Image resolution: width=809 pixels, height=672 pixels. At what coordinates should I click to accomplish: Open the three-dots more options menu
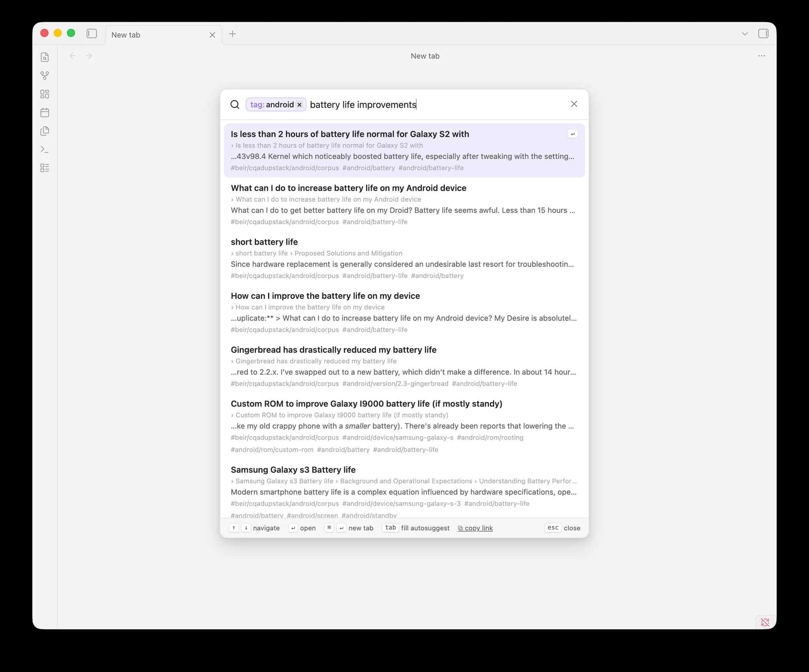pos(762,56)
